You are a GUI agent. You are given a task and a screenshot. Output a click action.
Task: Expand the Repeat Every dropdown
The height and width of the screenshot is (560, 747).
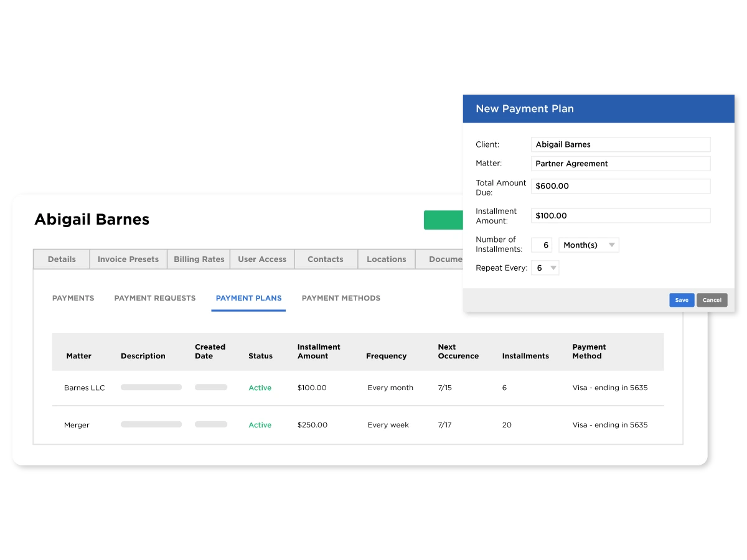(x=545, y=268)
